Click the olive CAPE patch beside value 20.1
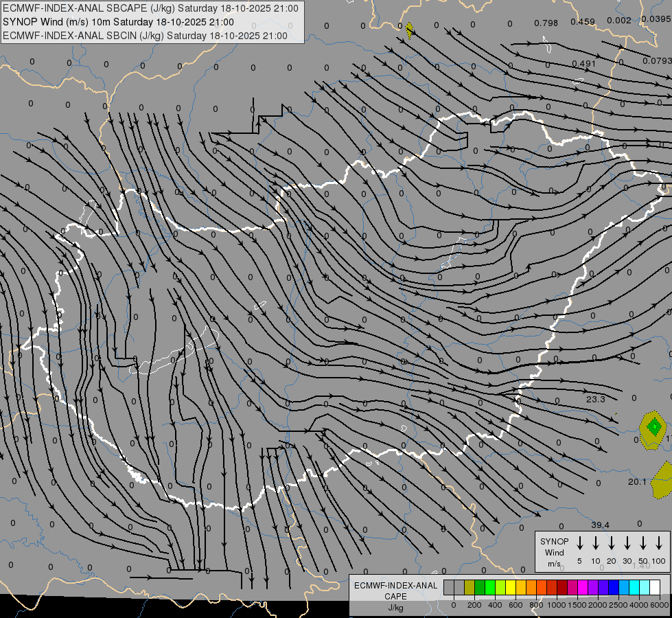The height and width of the screenshot is (618, 672). 662,481
